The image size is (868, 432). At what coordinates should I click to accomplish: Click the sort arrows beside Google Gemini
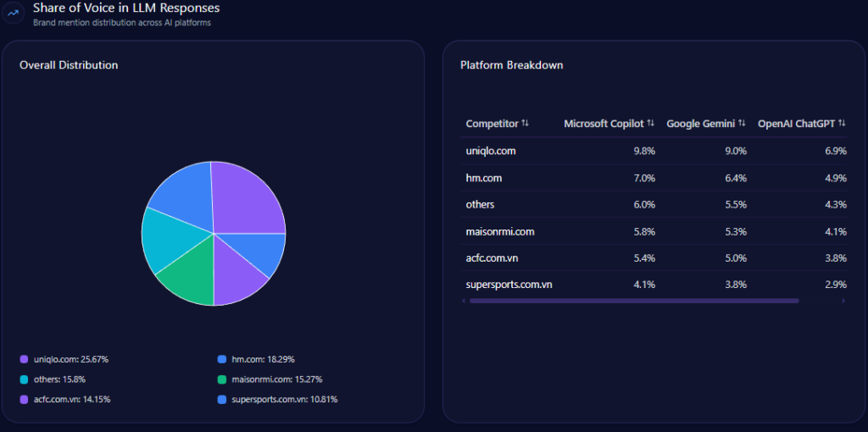coord(743,124)
